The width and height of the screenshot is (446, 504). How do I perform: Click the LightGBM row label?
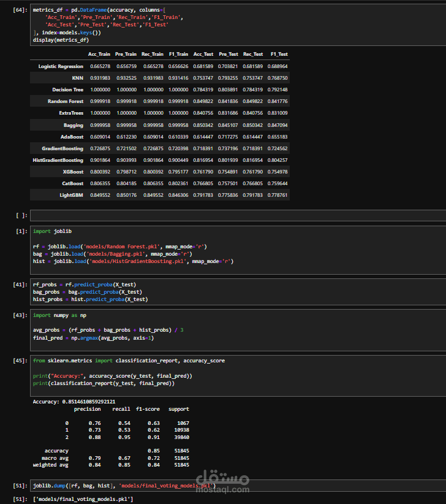(71, 195)
